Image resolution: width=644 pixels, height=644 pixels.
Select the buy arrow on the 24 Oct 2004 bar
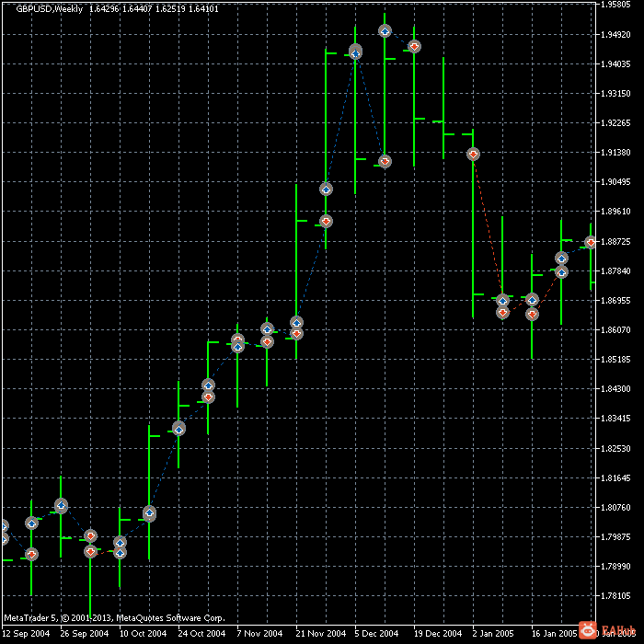[x=178, y=430]
